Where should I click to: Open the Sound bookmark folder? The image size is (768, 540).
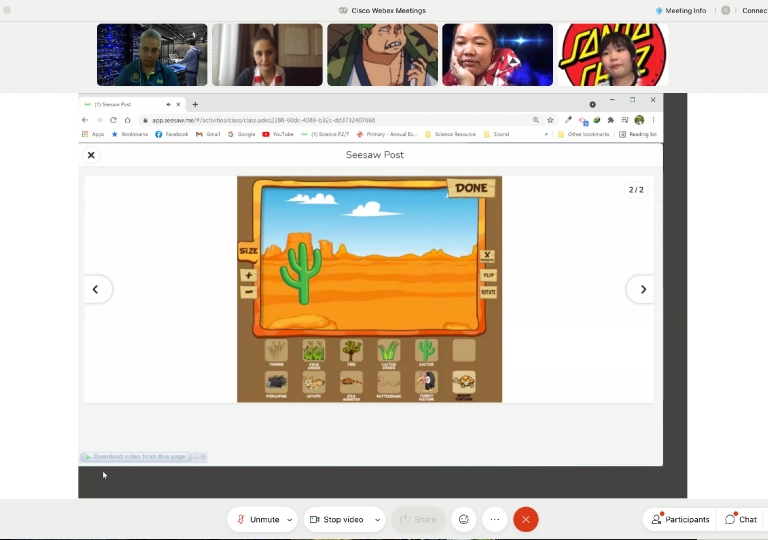pos(497,134)
